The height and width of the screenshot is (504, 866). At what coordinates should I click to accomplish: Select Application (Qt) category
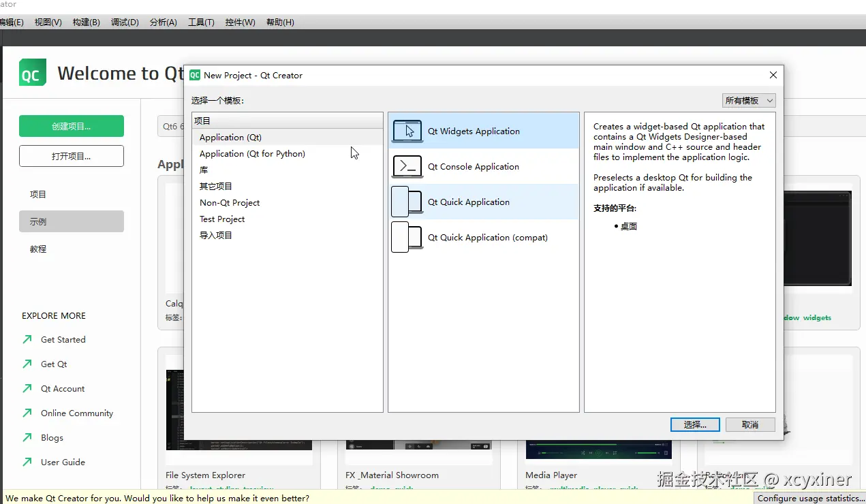(x=288, y=137)
